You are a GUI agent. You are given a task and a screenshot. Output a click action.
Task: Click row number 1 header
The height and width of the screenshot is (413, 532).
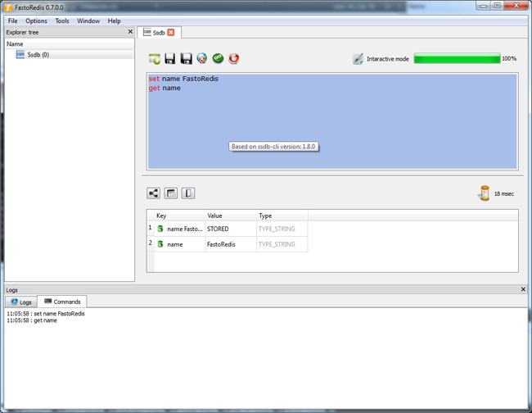[x=151, y=229]
